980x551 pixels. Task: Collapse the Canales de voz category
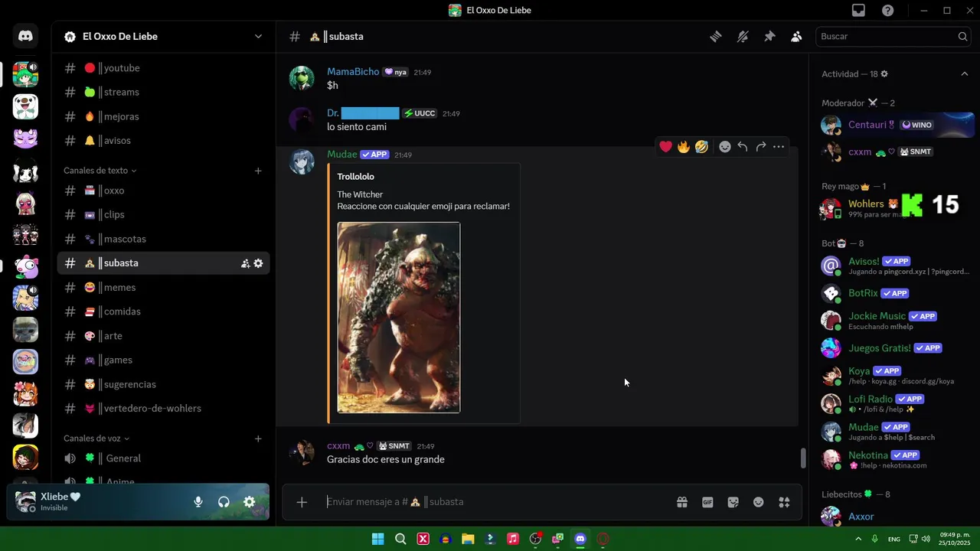[96, 439]
